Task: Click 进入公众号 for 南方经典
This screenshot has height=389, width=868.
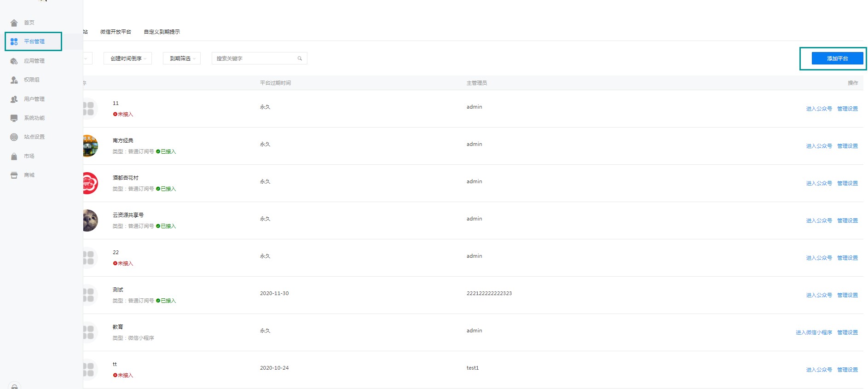Action: 819,146
